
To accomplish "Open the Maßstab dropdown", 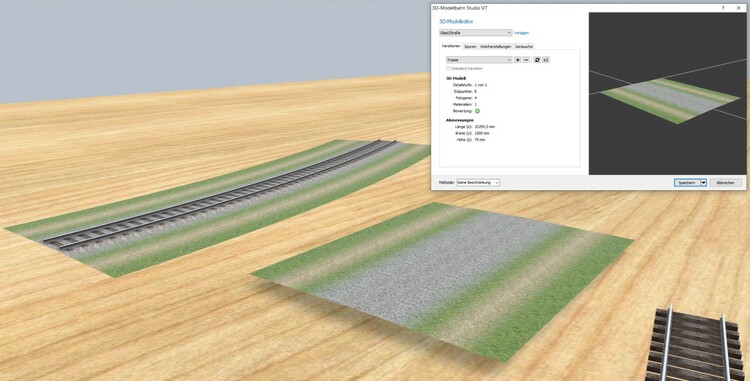I will tap(478, 183).
